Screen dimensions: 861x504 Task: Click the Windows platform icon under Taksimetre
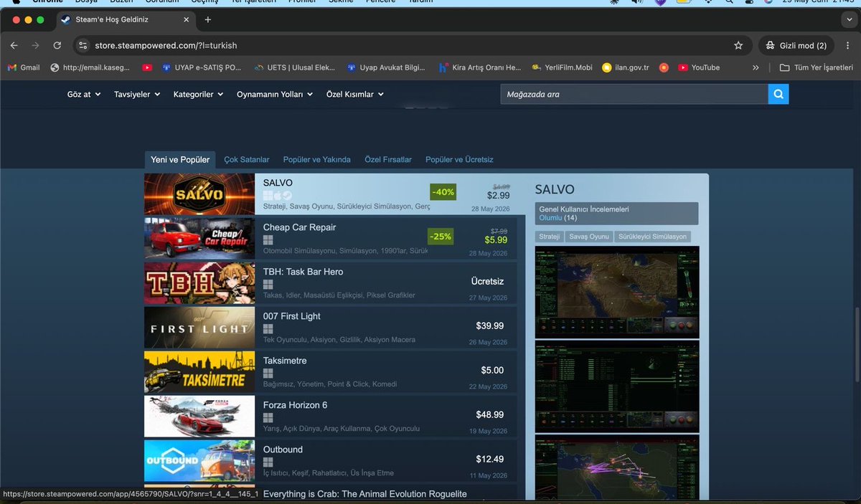click(x=268, y=374)
